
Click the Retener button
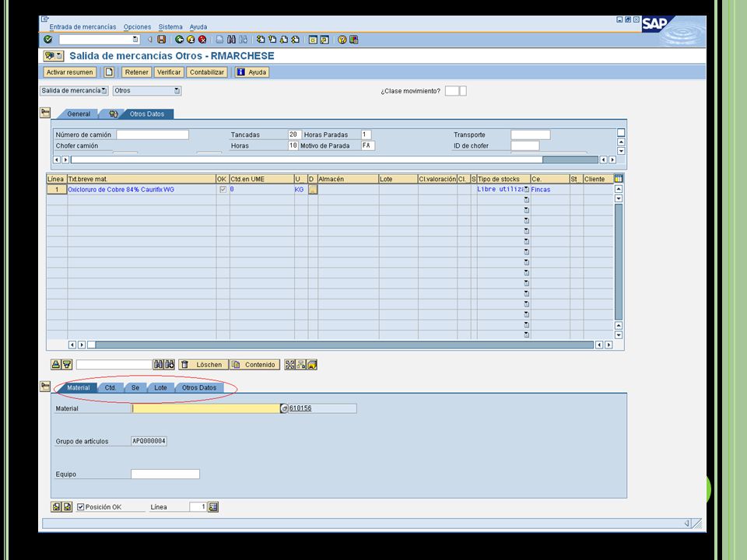tap(137, 72)
